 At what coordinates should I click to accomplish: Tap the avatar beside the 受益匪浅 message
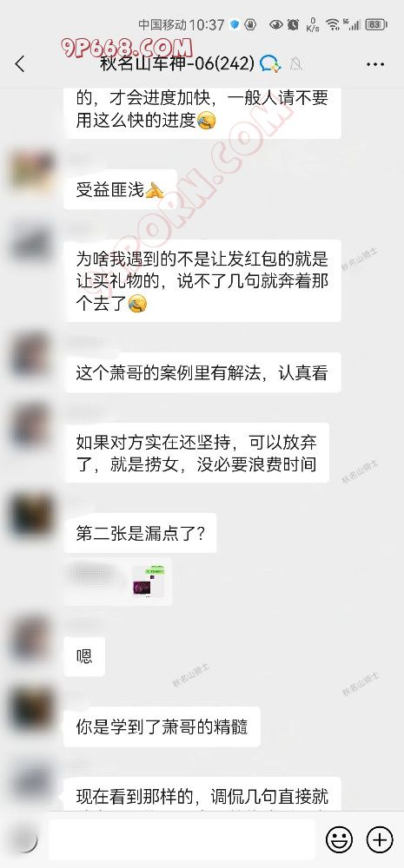click(x=33, y=169)
